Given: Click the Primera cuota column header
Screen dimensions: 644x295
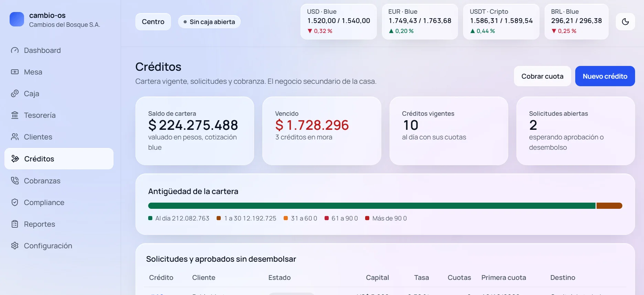Looking at the screenshot, I should [504, 277].
